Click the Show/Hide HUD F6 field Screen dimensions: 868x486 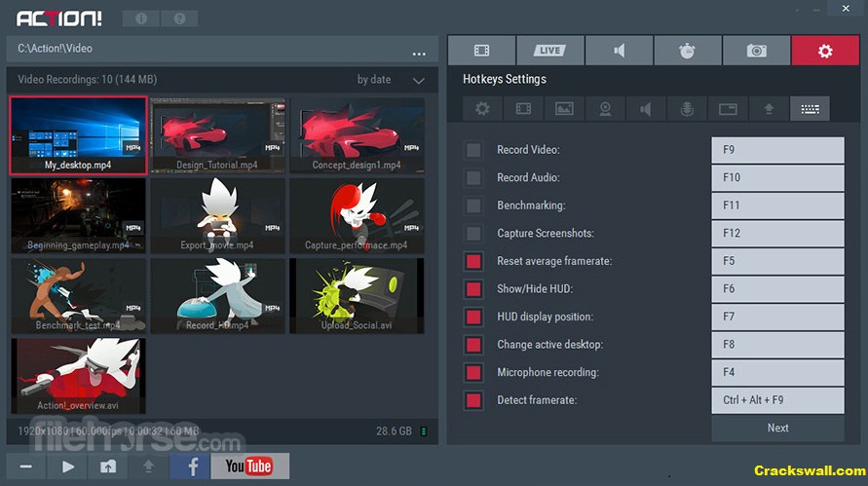(x=777, y=289)
